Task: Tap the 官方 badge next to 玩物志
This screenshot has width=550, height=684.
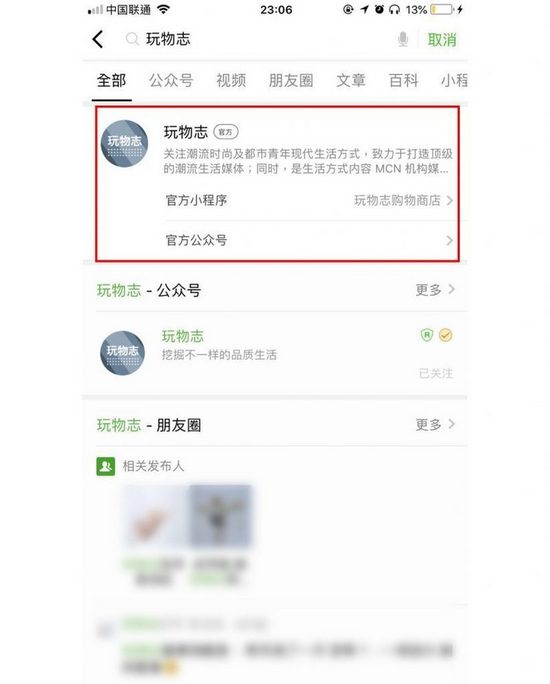Action: tap(225, 132)
